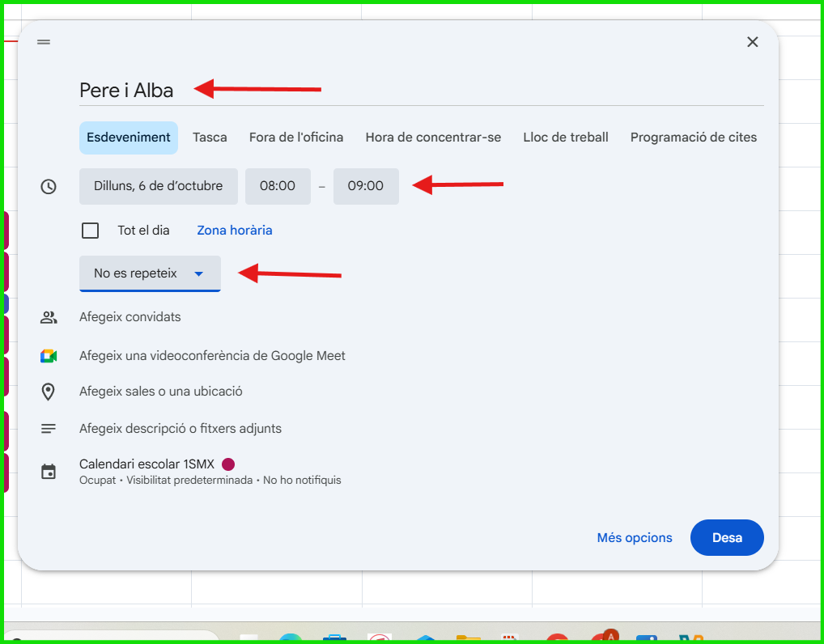Screen dimensions: 824x644
Task: Open the 08:00 start time selector
Action: [x=278, y=186]
